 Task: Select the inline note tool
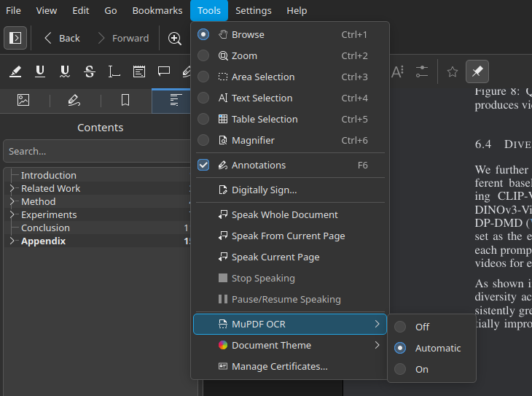[139, 71]
